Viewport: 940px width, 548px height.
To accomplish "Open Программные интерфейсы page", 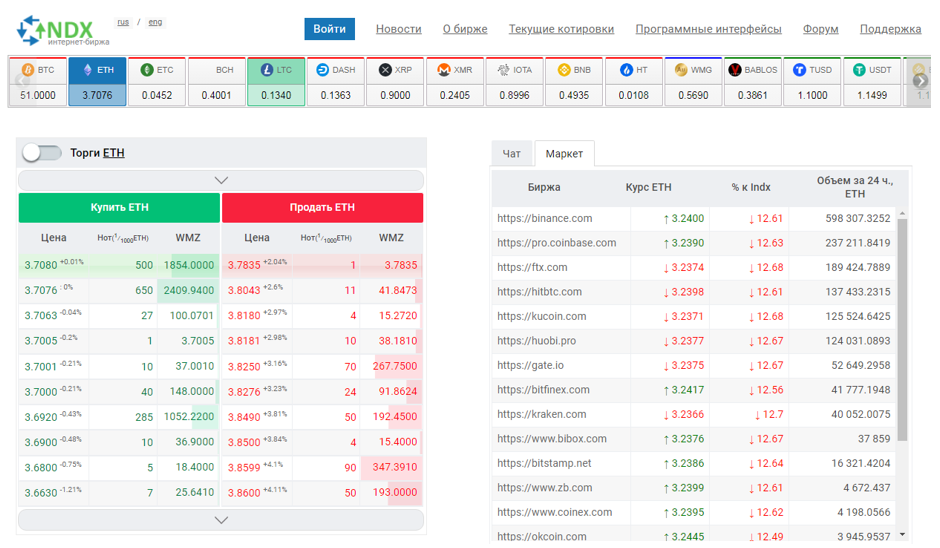I will click(709, 29).
